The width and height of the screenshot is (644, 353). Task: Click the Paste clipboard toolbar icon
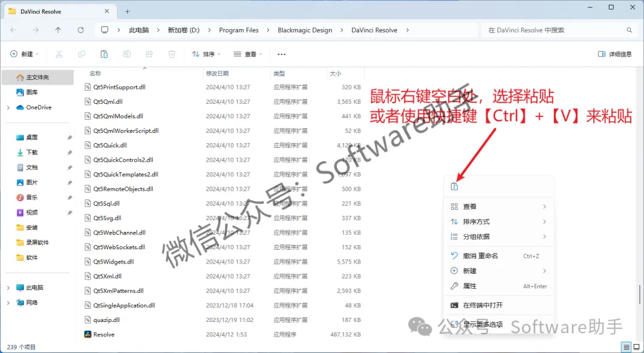(x=104, y=54)
